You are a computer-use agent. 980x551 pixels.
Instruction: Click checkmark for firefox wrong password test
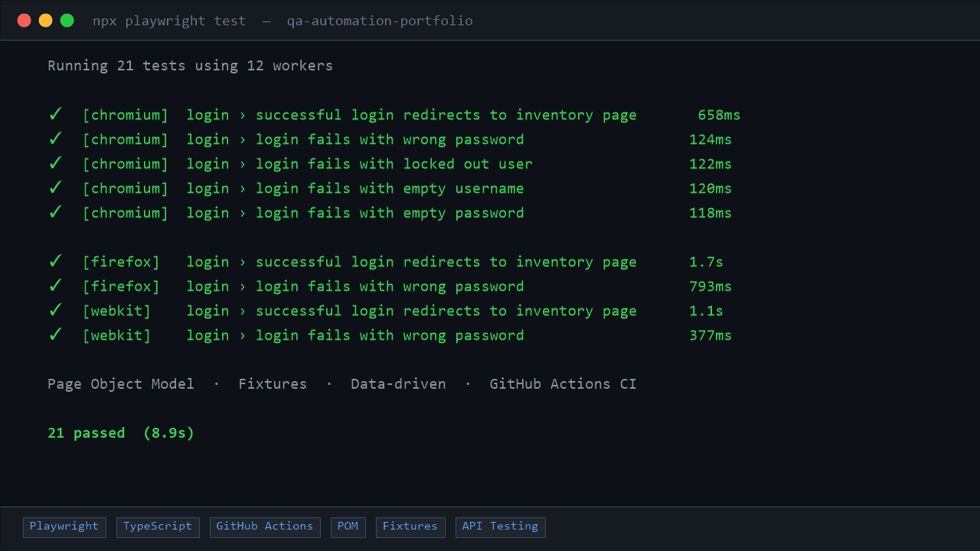click(x=55, y=286)
